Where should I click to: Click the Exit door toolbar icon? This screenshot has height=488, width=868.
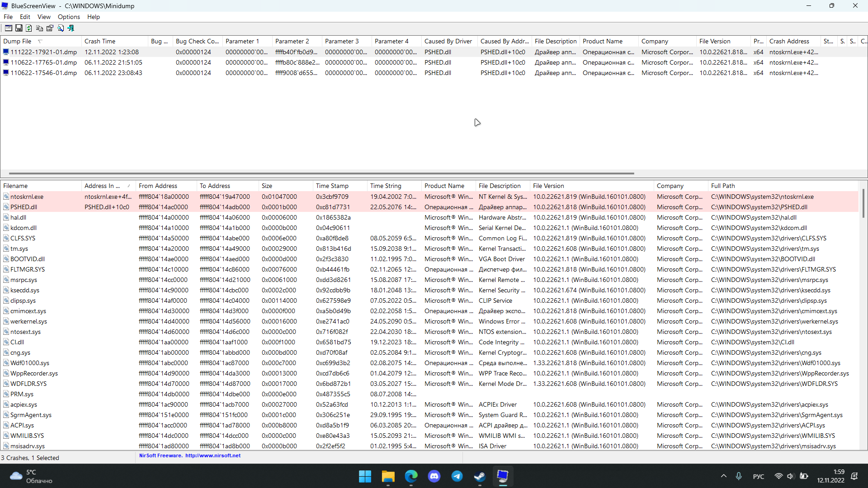pos(71,28)
